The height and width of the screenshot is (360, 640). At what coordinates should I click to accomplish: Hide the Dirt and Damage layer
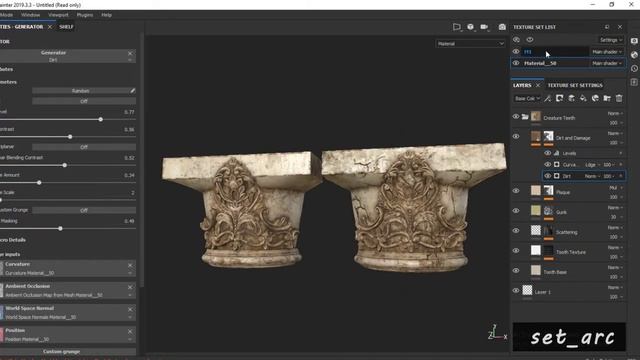pyautogui.click(x=516, y=136)
